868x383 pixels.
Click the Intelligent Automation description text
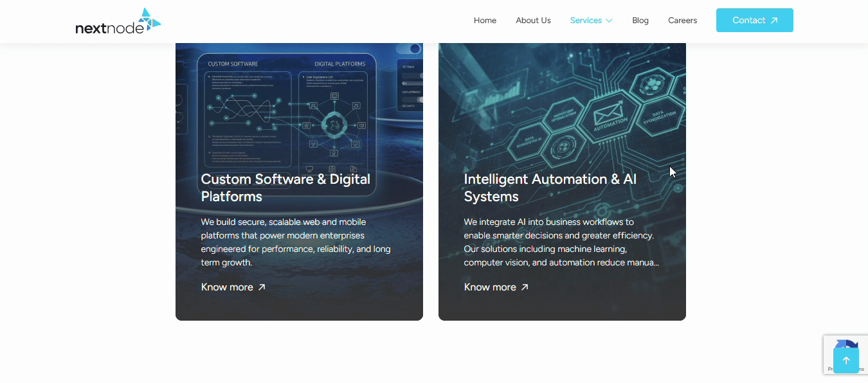tap(561, 242)
